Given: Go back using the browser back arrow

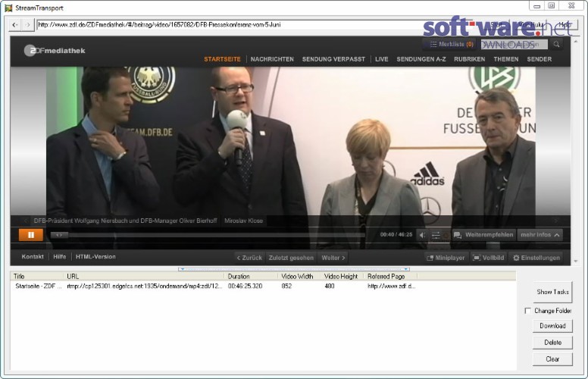Looking at the screenshot, I should pyautogui.click(x=15, y=25).
